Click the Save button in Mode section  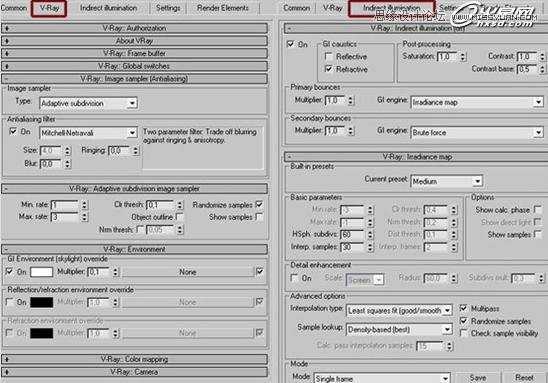pyautogui.click(x=478, y=378)
